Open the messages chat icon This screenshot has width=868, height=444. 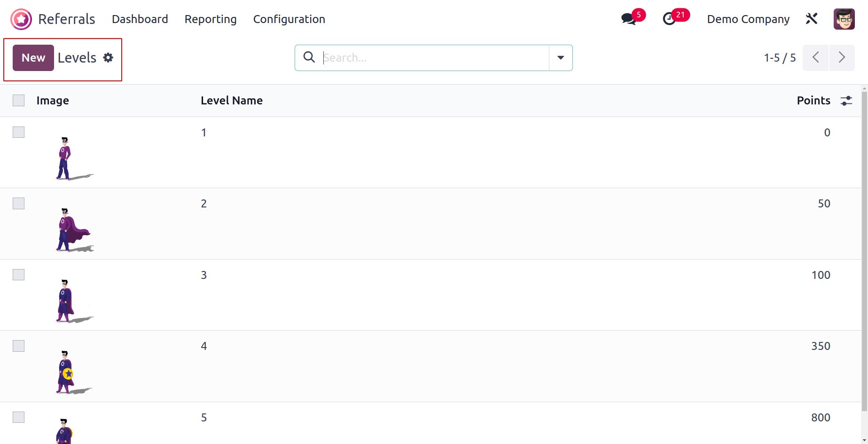click(x=628, y=19)
